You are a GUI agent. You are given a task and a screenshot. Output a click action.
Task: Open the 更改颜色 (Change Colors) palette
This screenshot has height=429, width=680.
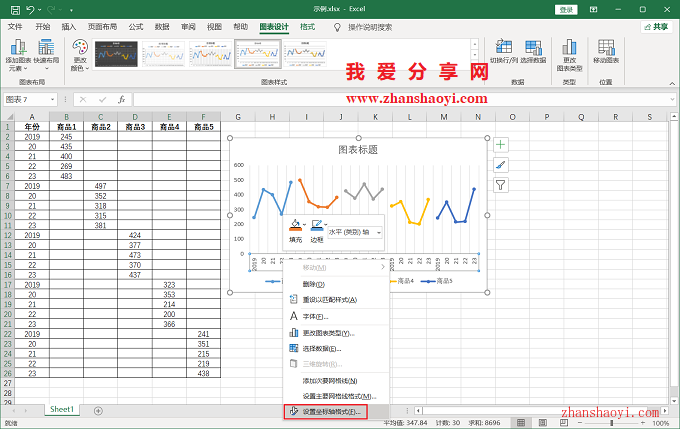[x=80, y=55]
